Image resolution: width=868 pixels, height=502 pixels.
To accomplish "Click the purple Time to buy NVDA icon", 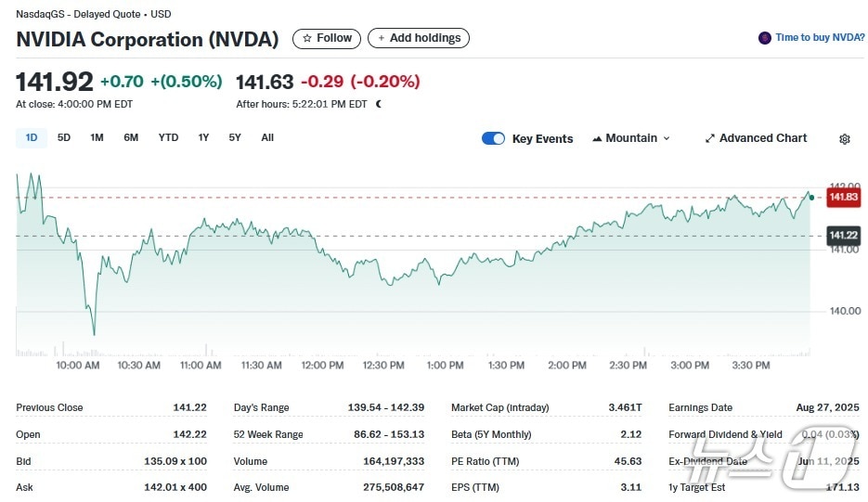I will coord(765,38).
